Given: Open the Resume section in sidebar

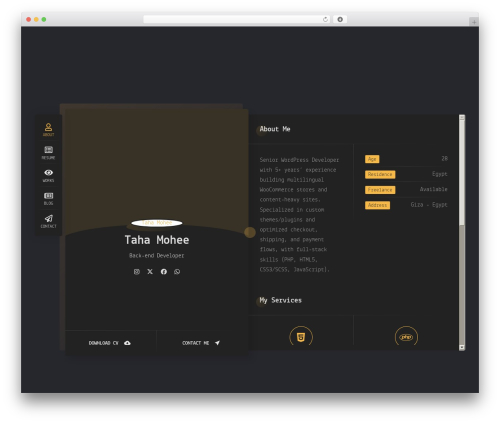Looking at the screenshot, I should [x=48, y=153].
